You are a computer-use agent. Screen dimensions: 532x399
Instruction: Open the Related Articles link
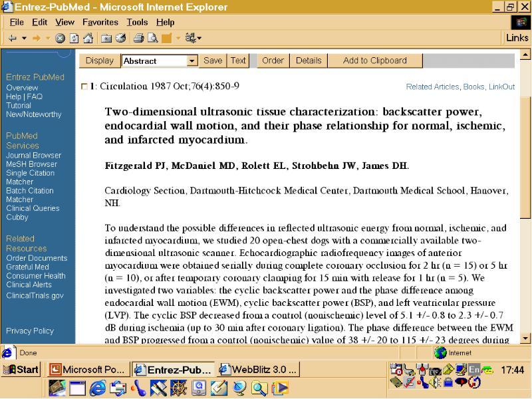[x=433, y=87]
